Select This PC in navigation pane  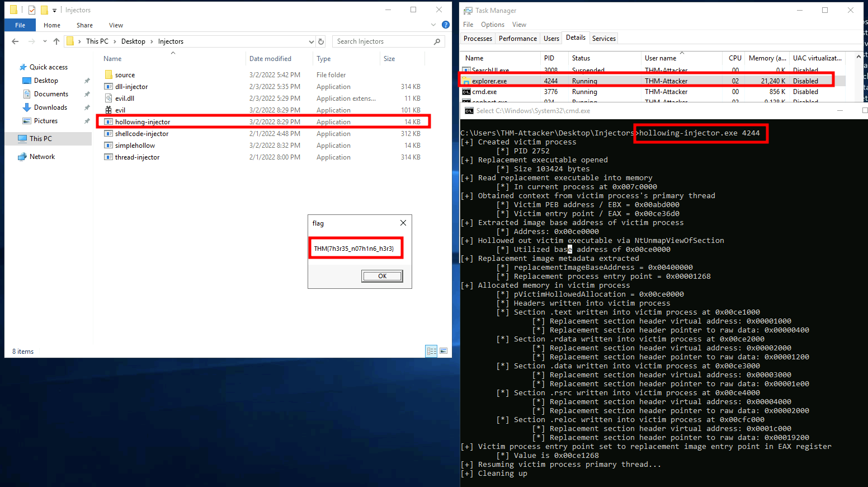41,139
